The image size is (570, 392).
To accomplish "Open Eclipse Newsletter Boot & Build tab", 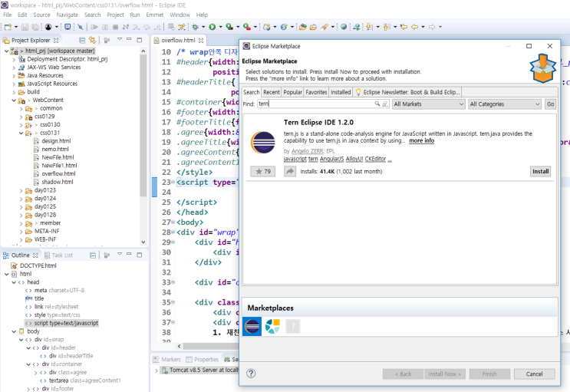I will pos(407,92).
